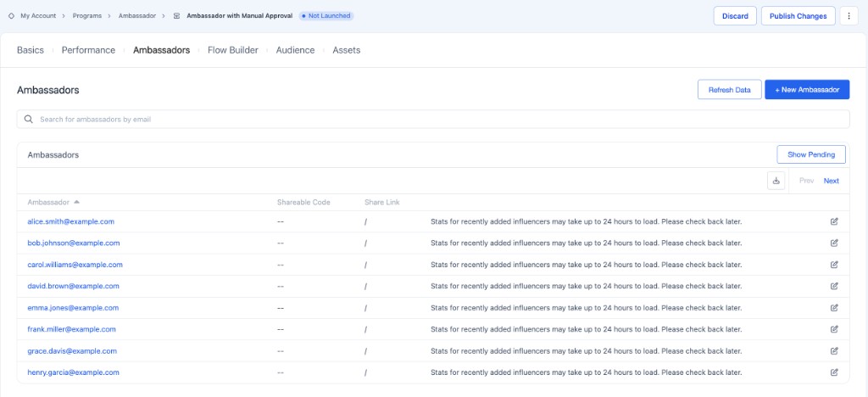Open david.brown@example.com ambassador link
868x397 pixels.
point(73,286)
